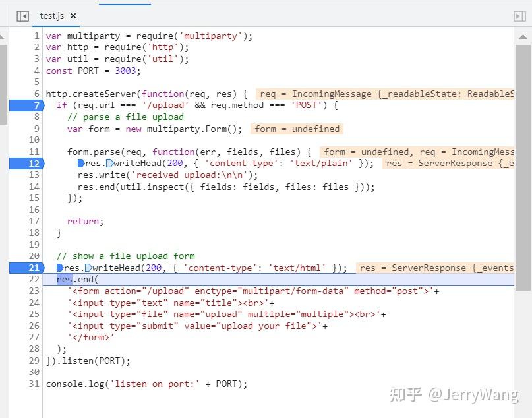Open the debugger pane via the top-right icon
The image size is (532, 418).
(x=520, y=15)
